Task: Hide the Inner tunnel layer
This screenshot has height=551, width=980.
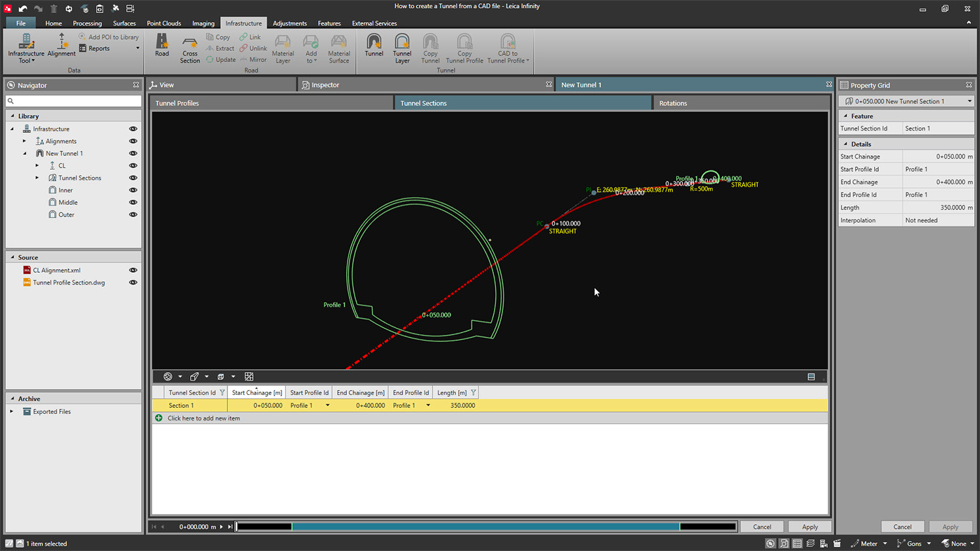Action: [x=133, y=190]
